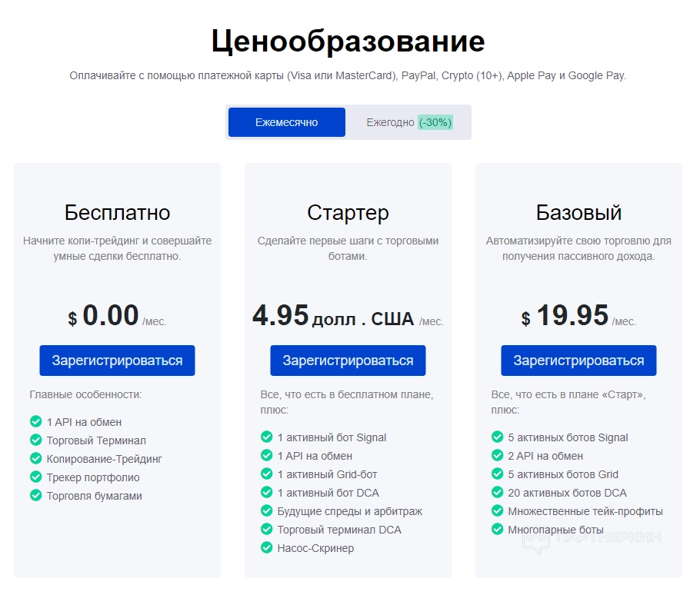This screenshot has width=700, height=595.
Task: Click the text 20 активных ботов DCA
Action: [x=568, y=493]
